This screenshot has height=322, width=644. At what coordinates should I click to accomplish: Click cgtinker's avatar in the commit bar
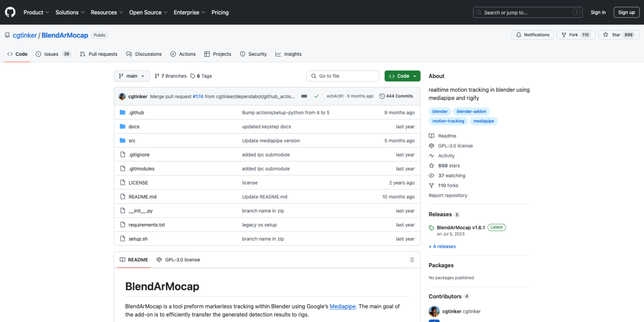tap(122, 96)
